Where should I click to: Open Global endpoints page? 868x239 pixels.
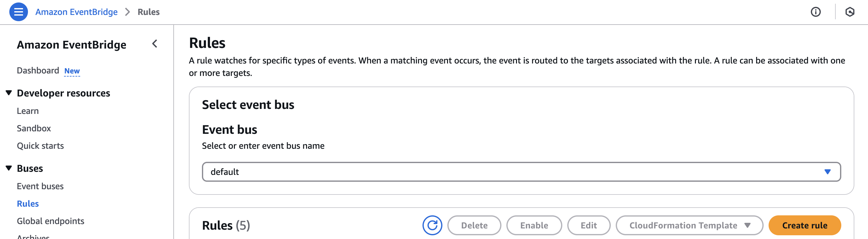[51, 221]
